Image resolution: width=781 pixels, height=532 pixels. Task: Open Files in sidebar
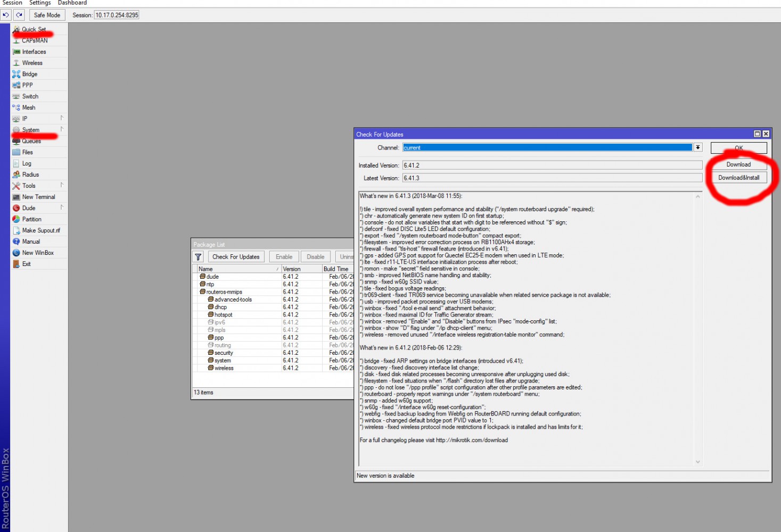(27, 152)
